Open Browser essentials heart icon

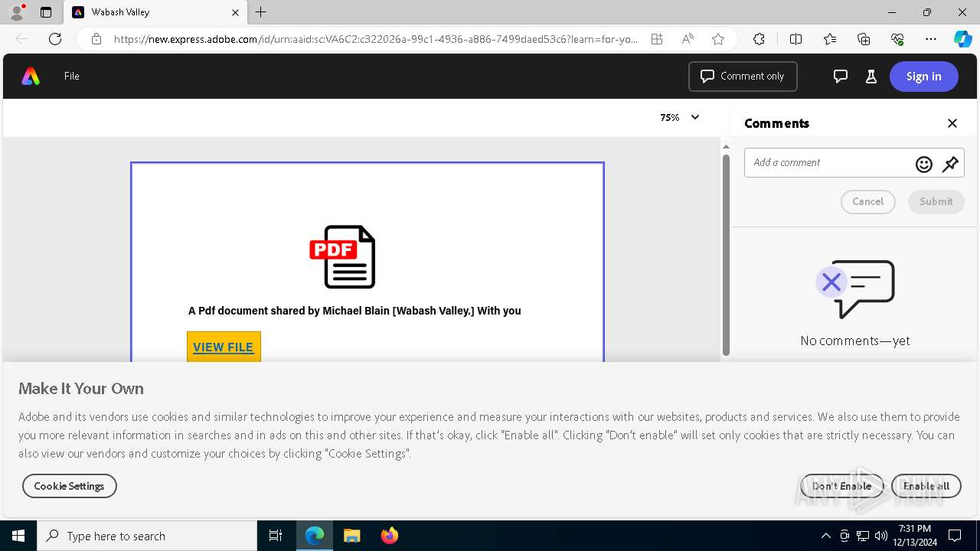(x=897, y=39)
